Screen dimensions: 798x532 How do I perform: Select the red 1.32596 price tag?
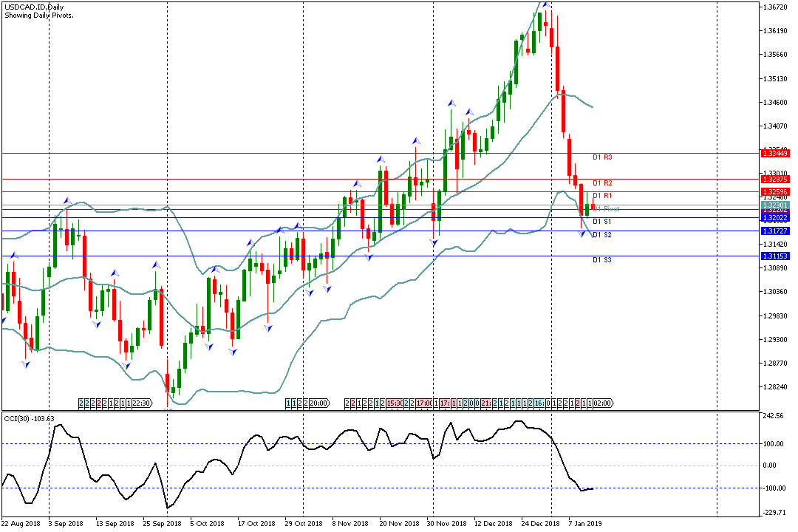point(775,192)
